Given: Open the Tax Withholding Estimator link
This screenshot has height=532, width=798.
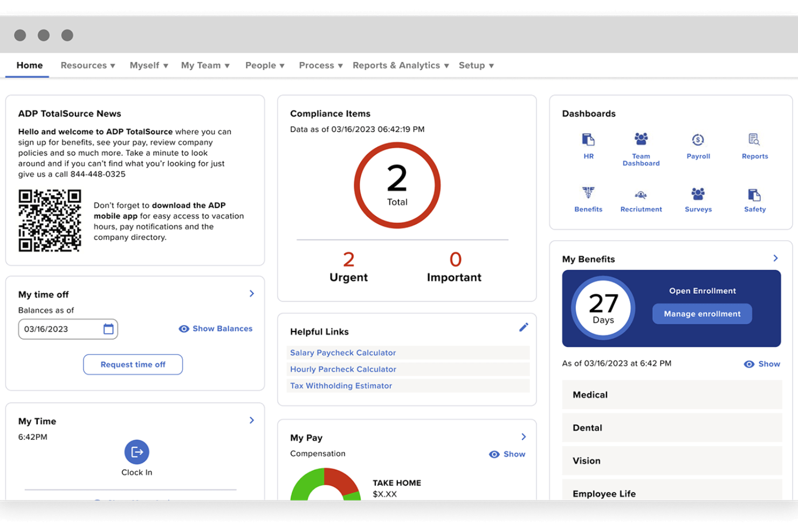Looking at the screenshot, I should pyautogui.click(x=341, y=386).
